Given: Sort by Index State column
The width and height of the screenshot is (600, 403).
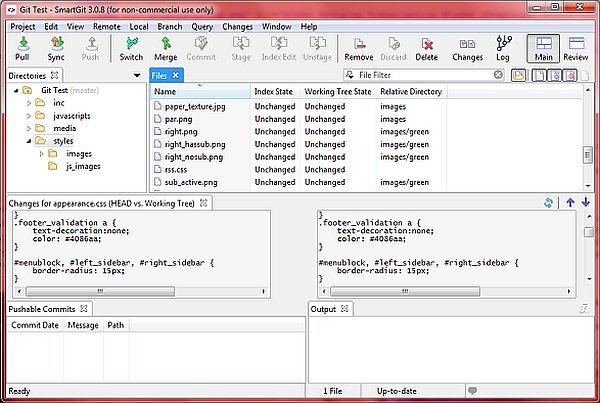Looking at the screenshot, I should (276, 92).
